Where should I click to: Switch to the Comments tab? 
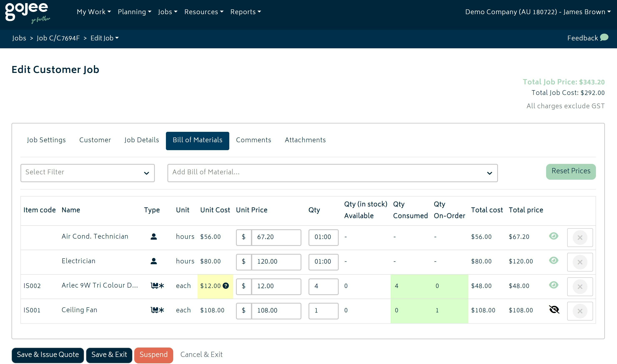pyautogui.click(x=253, y=140)
